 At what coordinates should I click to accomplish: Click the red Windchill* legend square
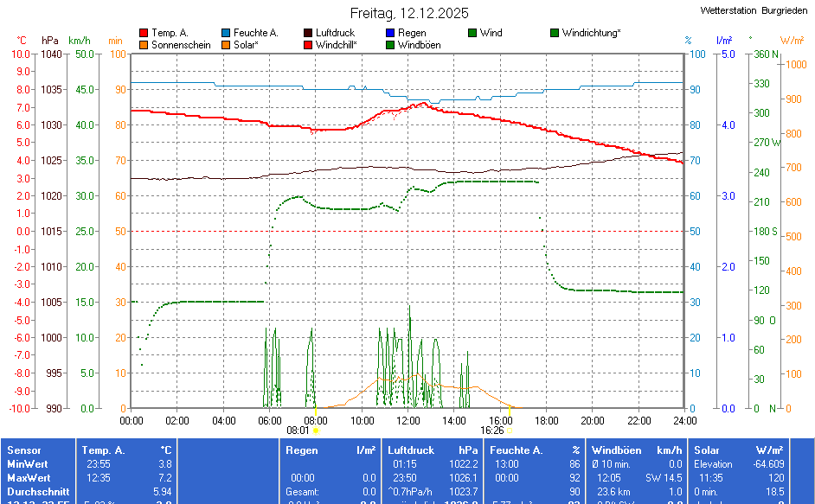tap(308, 45)
